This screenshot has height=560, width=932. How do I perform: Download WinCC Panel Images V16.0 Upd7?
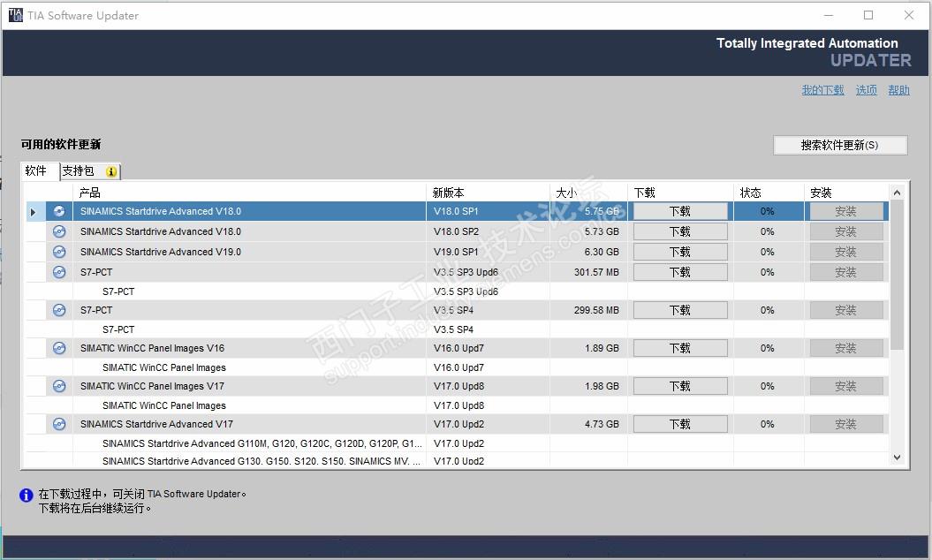pos(680,348)
